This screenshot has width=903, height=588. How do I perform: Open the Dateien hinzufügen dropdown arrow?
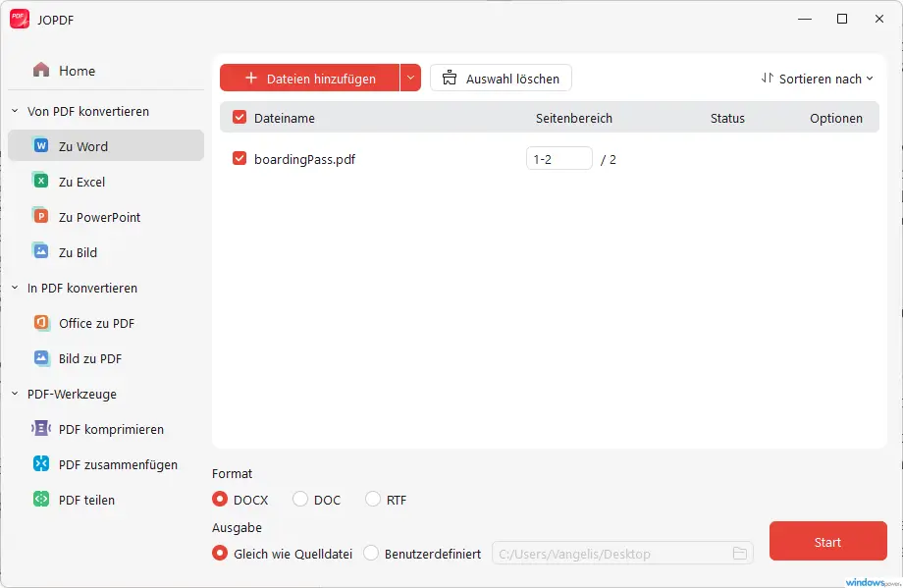click(x=411, y=78)
